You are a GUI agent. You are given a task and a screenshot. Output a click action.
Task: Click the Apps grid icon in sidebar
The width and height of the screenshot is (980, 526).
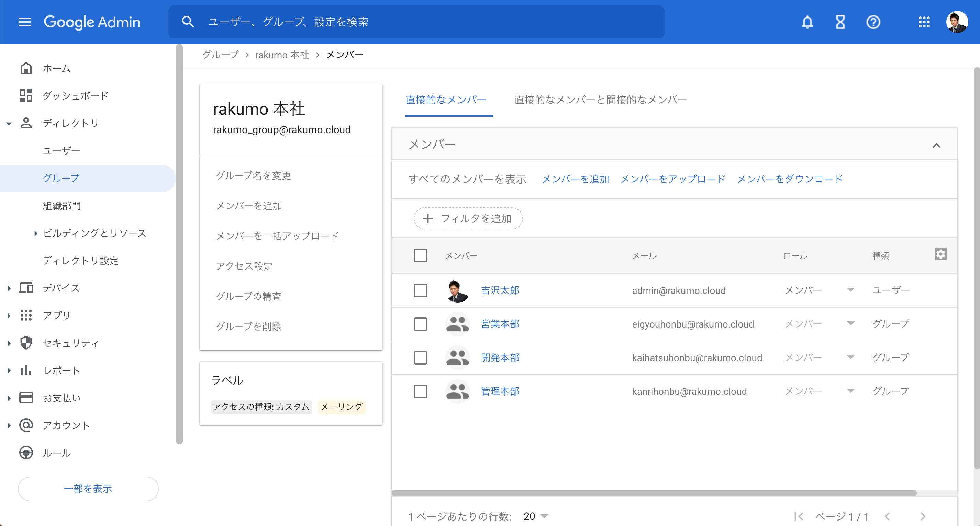[26, 315]
